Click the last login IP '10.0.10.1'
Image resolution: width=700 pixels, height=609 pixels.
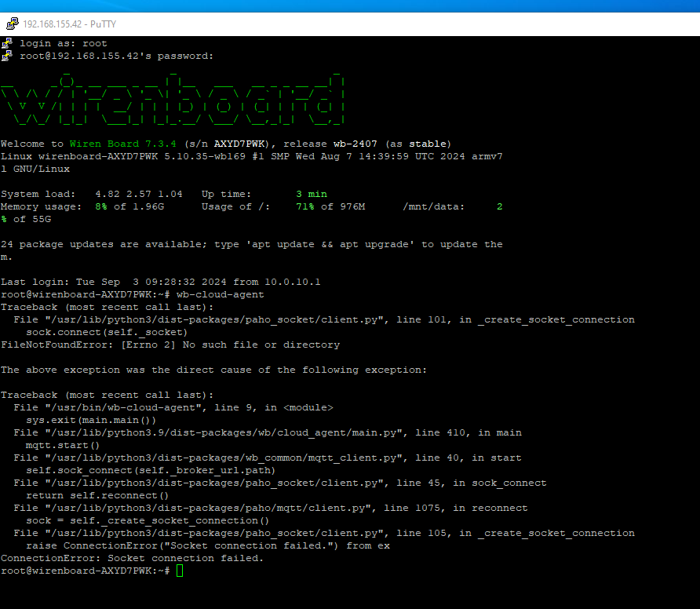pos(293,282)
